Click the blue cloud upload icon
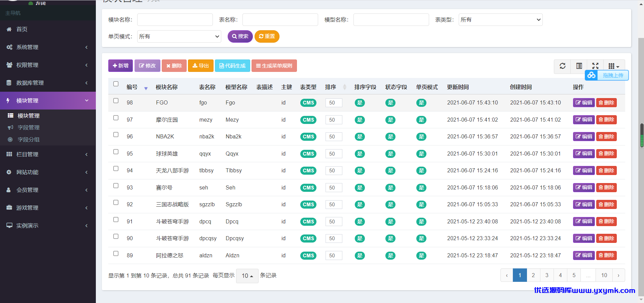Image resolution: width=644 pixels, height=303 pixels. point(592,75)
